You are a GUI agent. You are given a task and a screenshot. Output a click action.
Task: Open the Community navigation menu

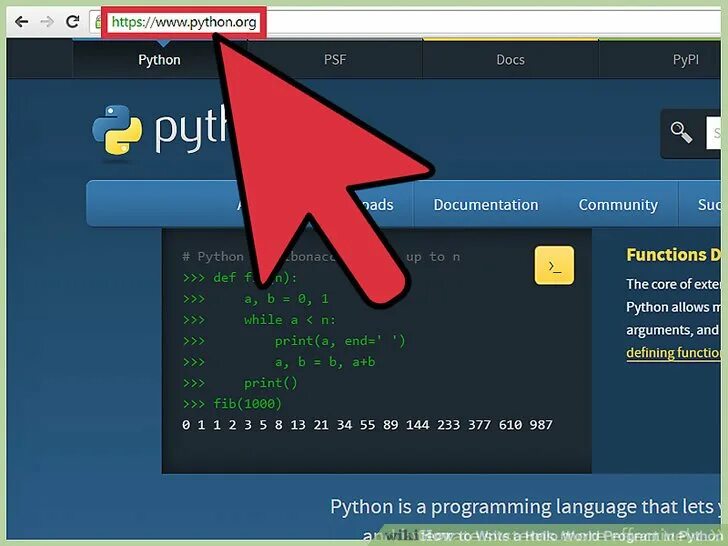(x=618, y=205)
